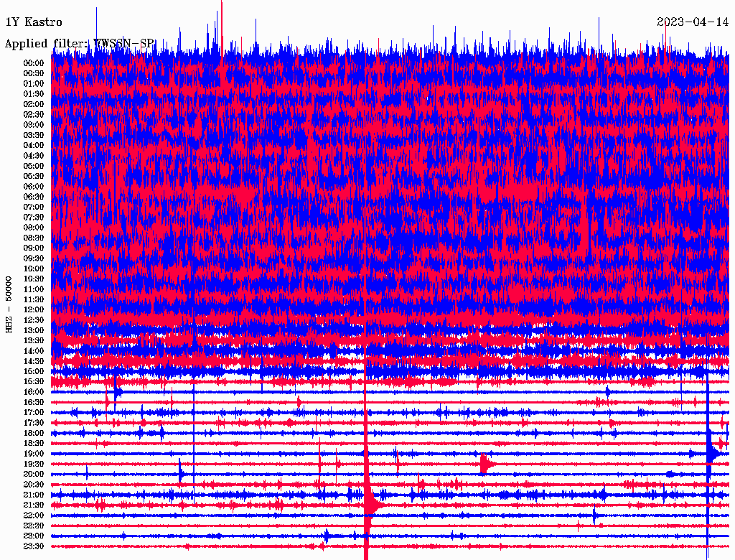The width and height of the screenshot is (735, 560).
Task: Select the 07:30 time label
Action: coord(34,217)
